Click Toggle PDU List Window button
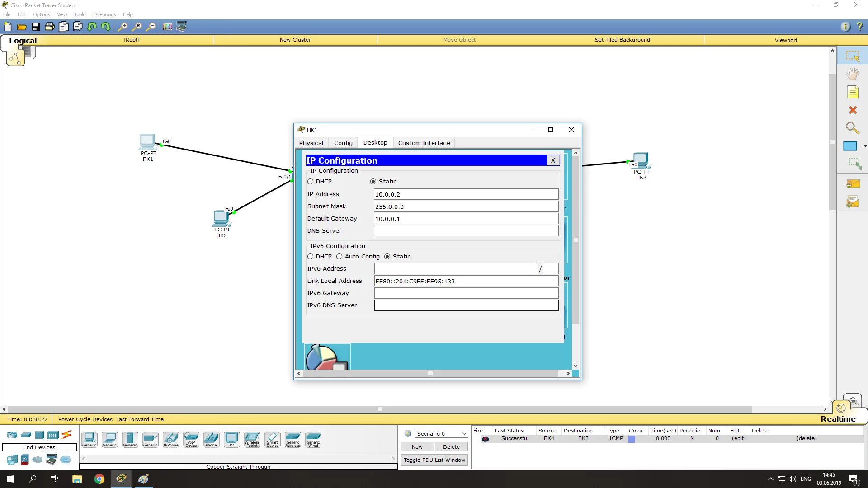The image size is (868, 488). coord(434,460)
